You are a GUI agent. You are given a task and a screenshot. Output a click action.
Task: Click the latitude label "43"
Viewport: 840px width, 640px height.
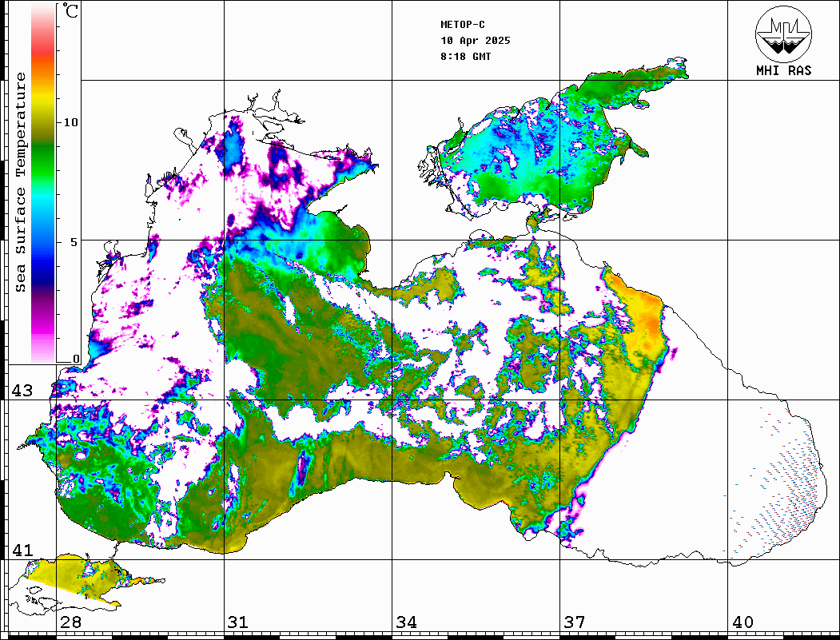pyautogui.click(x=22, y=391)
